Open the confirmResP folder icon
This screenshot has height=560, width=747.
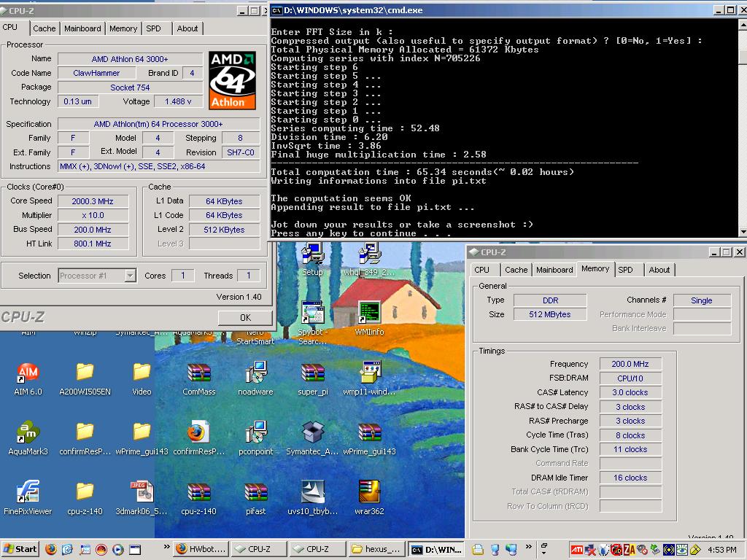pyautogui.click(x=85, y=438)
